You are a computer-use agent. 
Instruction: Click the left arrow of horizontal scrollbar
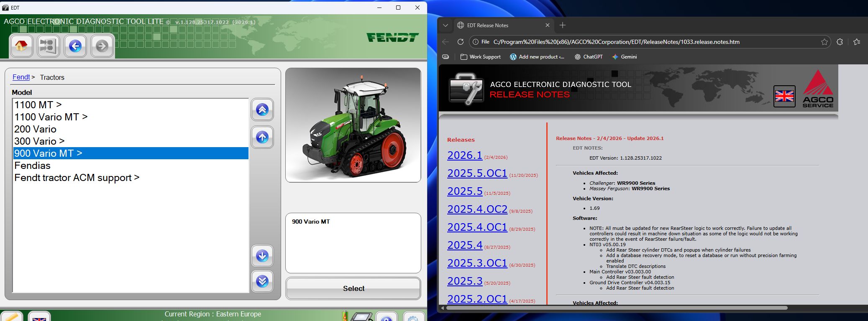point(443,308)
